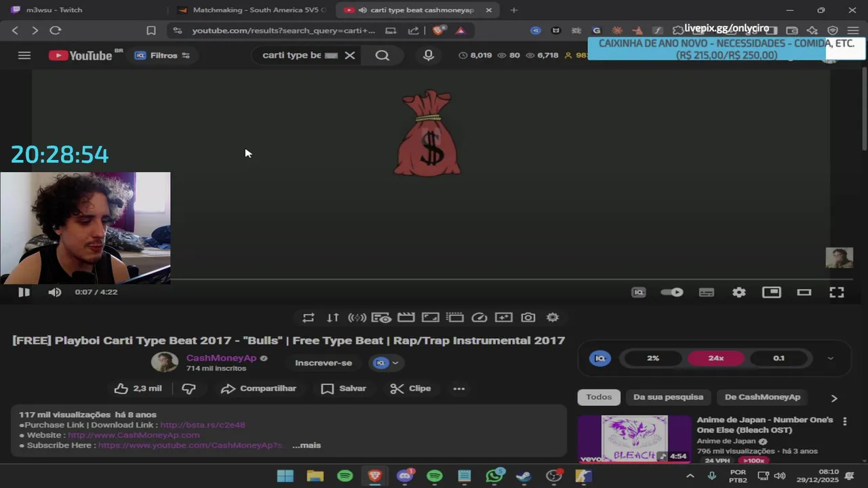Select Da sua pesquisa filter chip

[x=668, y=397]
